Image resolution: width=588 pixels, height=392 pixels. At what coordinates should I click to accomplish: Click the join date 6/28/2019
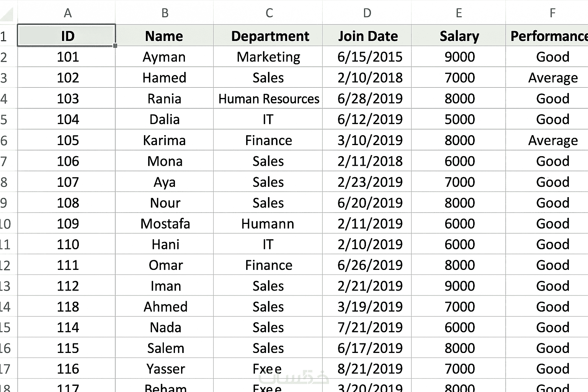(x=370, y=99)
